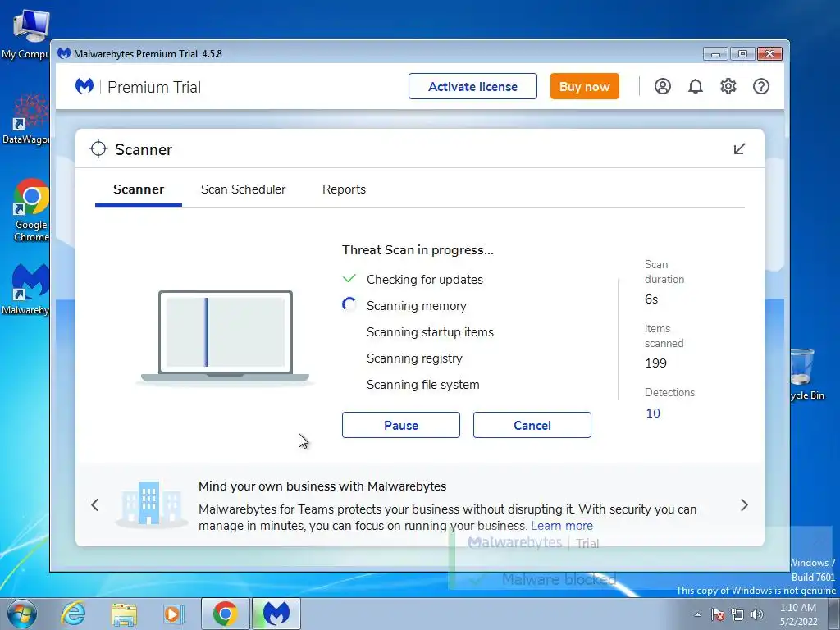Open Malwarebytes settings gear
Image resolution: width=840 pixels, height=630 pixels.
tap(728, 86)
